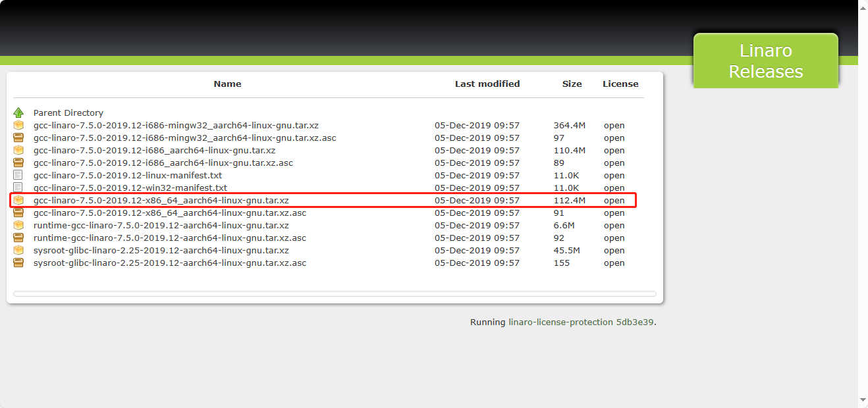The image size is (868, 408).
Task: Click the scrollbar down arrow
Action: click(x=863, y=399)
